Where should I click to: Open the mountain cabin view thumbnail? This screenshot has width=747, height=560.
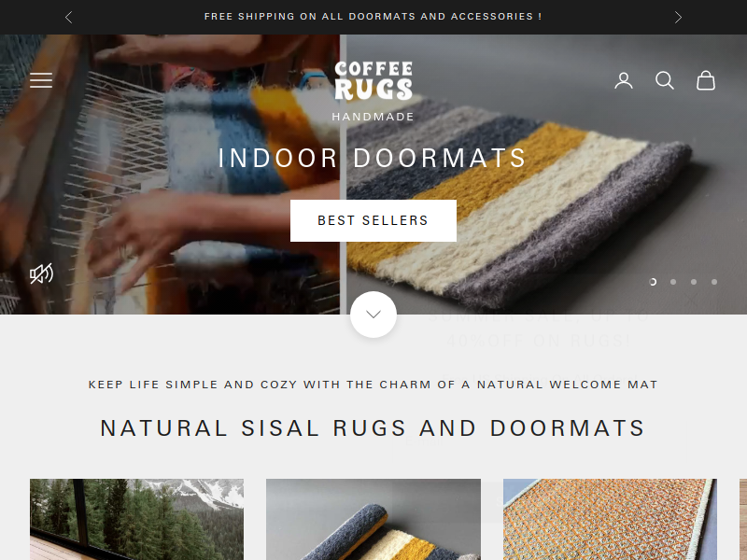(x=136, y=519)
